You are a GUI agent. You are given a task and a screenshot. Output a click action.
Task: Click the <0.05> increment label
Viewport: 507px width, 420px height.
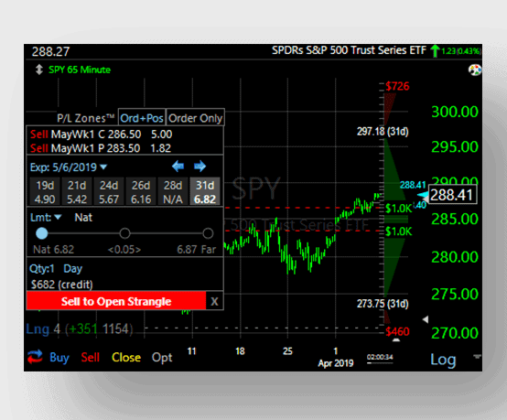[124, 249]
